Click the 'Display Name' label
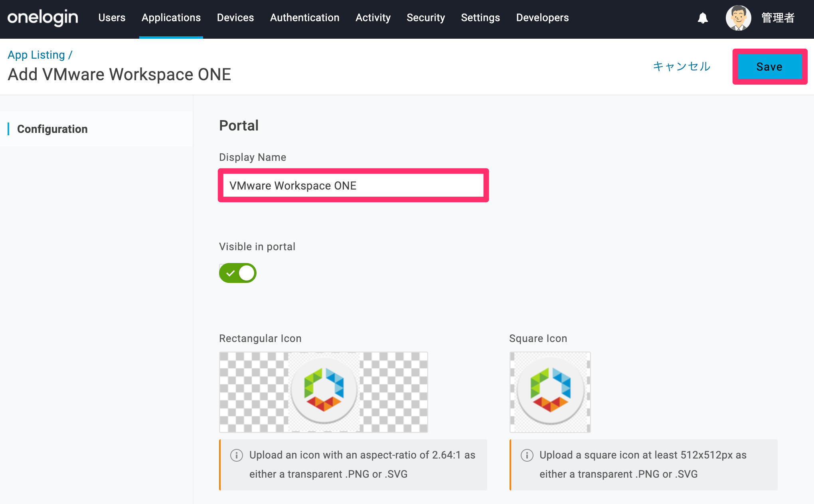Viewport: 814px width, 504px height. click(253, 157)
